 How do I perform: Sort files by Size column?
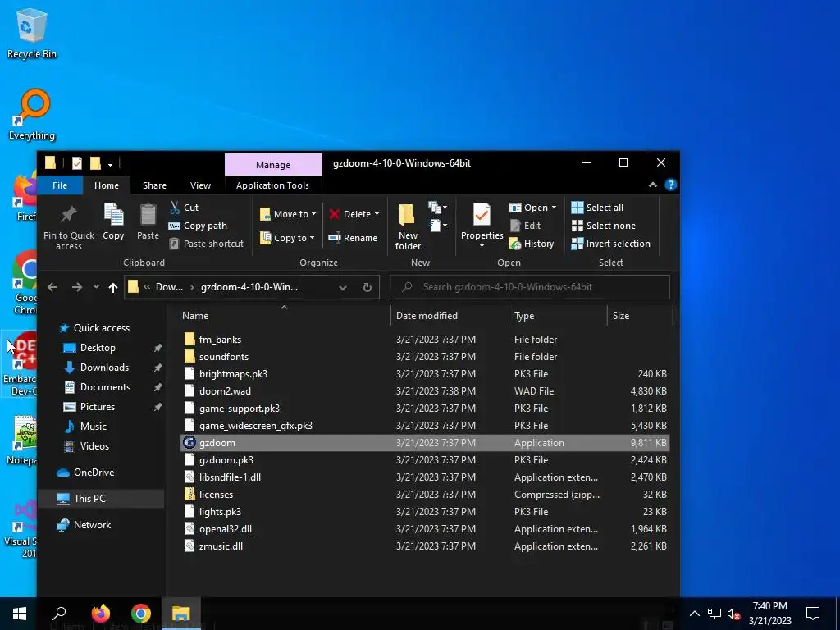pos(640,316)
